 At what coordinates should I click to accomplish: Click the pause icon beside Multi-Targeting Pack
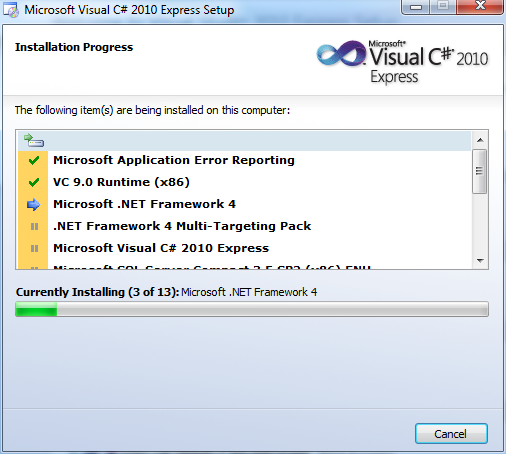pyautogui.click(x=34, y=227)
